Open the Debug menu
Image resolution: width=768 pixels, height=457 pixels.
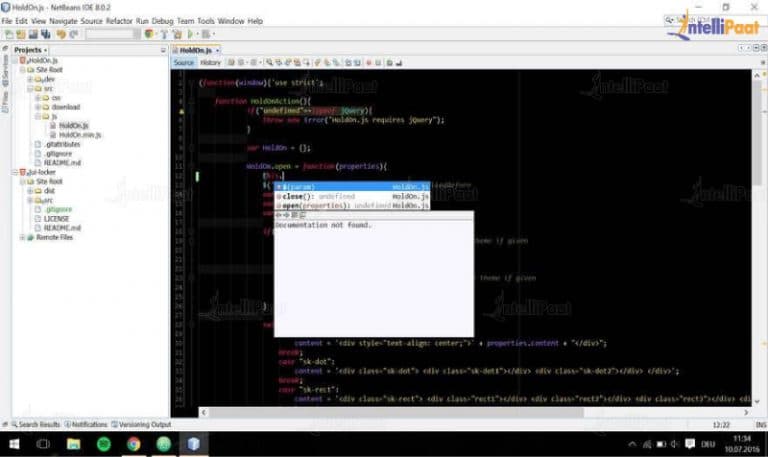coord(162,21)
